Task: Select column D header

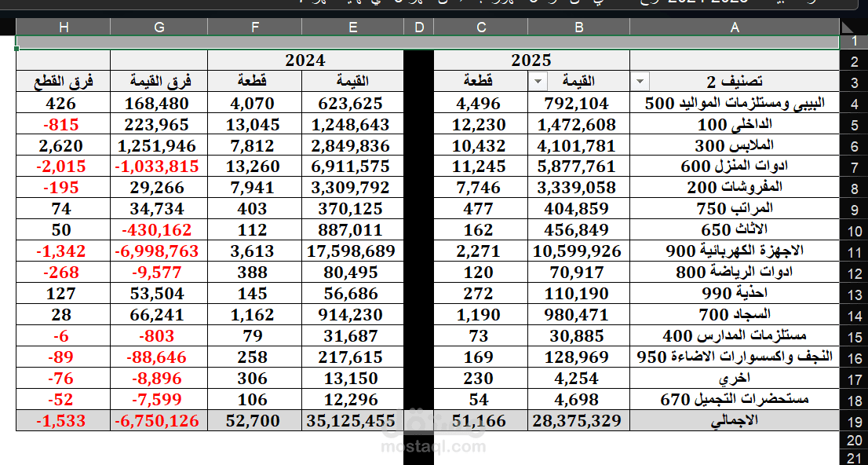Action: [418, 27]
